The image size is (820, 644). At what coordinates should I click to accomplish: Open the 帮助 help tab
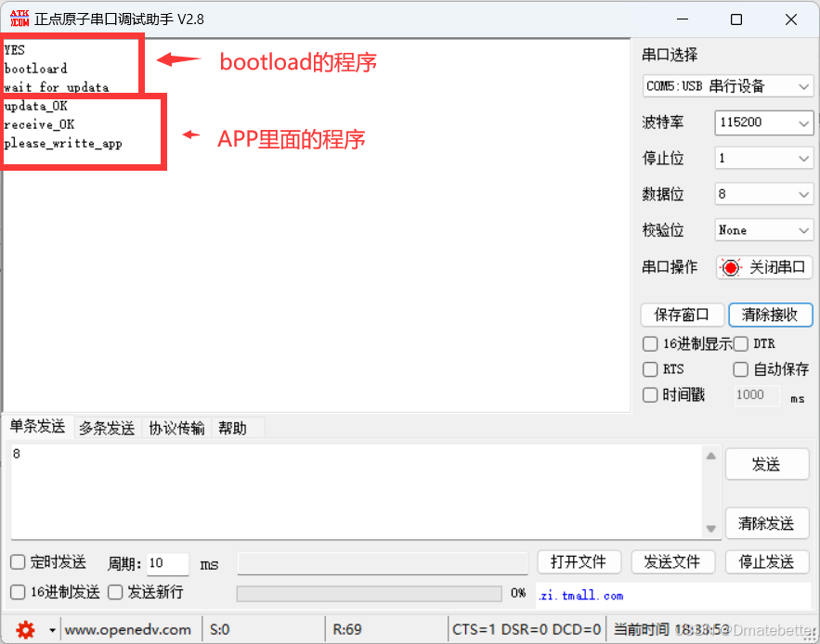tap(234, 428)
